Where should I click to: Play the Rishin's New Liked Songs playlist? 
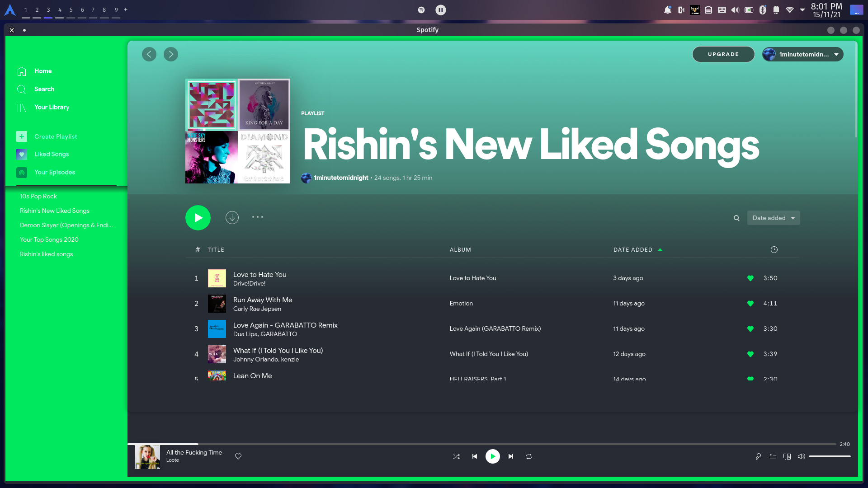pos(198,217)
